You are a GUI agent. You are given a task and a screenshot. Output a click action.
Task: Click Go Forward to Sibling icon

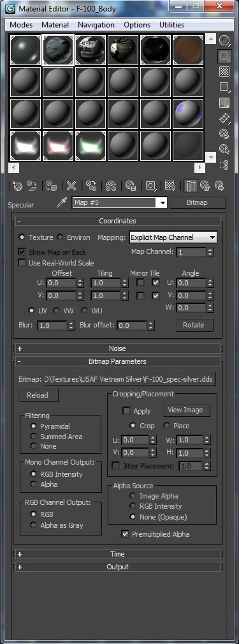coord(219,186)
